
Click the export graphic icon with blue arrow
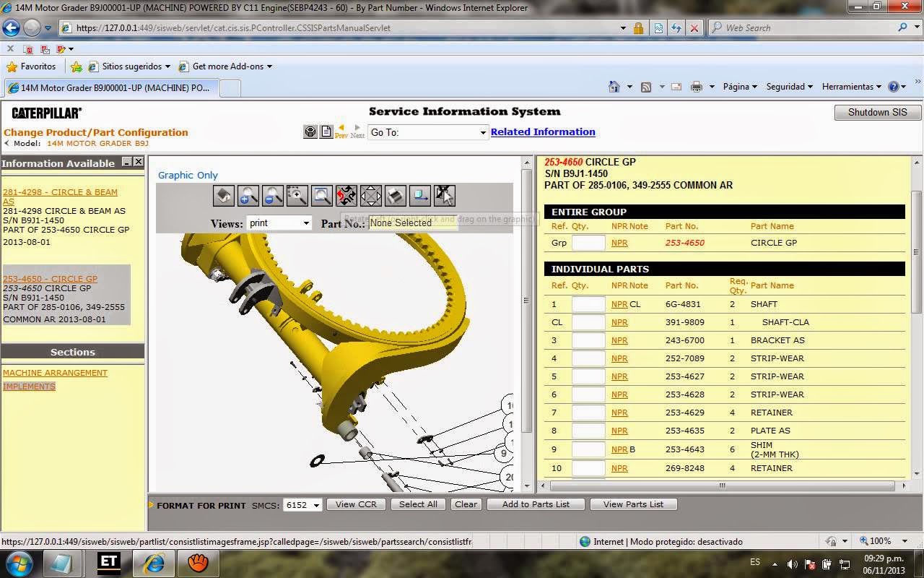pos(420,195)
